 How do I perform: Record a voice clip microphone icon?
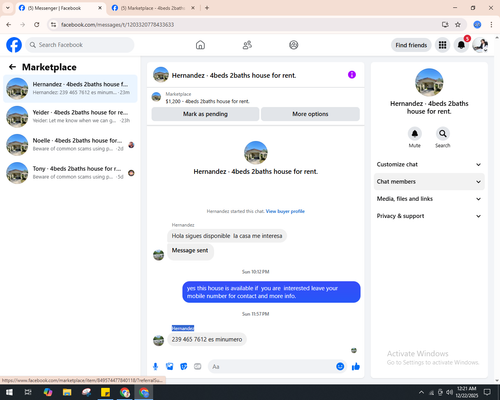click(x=155, y=367)
